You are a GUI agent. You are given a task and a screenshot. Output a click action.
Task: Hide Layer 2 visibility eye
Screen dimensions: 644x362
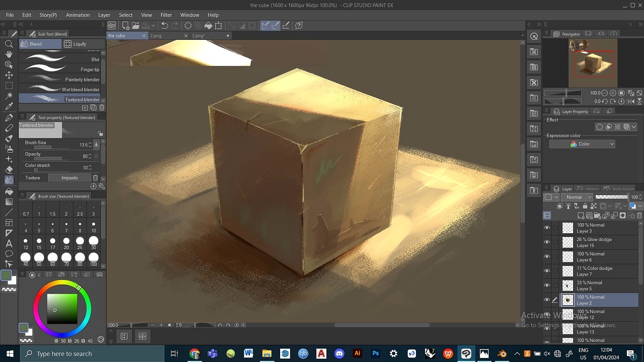(x=547, y=300)
